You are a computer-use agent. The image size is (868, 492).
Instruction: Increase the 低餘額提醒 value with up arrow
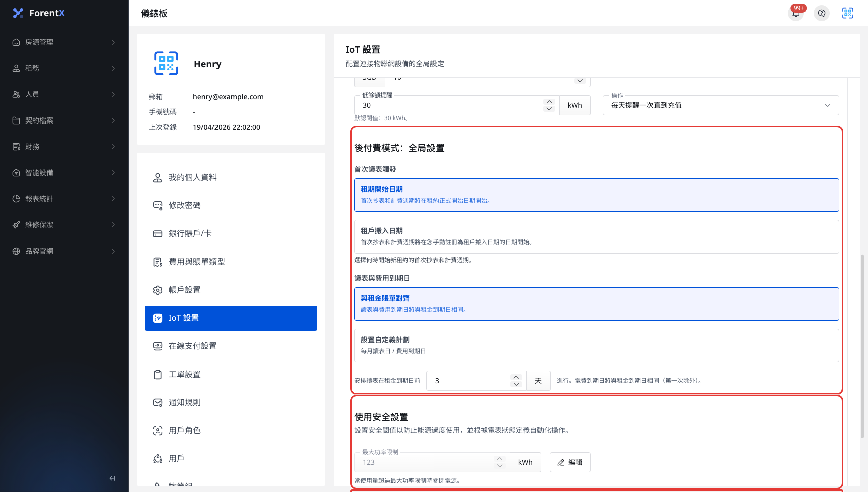click(549, 102)
